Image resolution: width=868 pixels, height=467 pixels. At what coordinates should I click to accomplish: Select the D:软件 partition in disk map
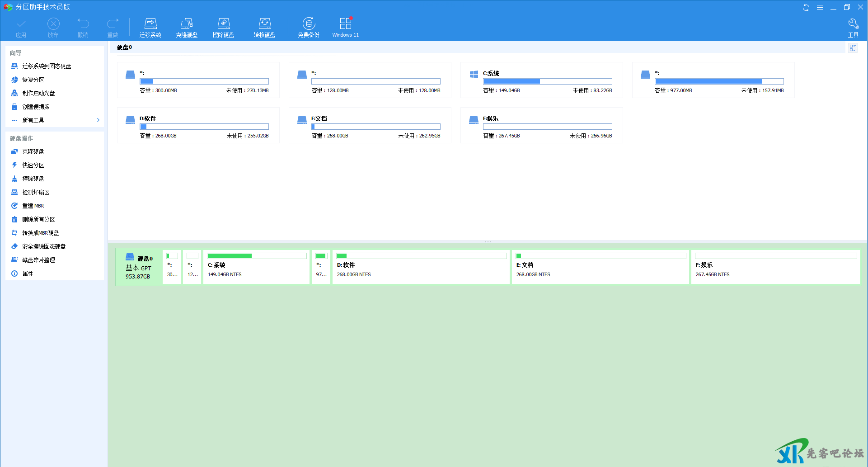point(421,267)
